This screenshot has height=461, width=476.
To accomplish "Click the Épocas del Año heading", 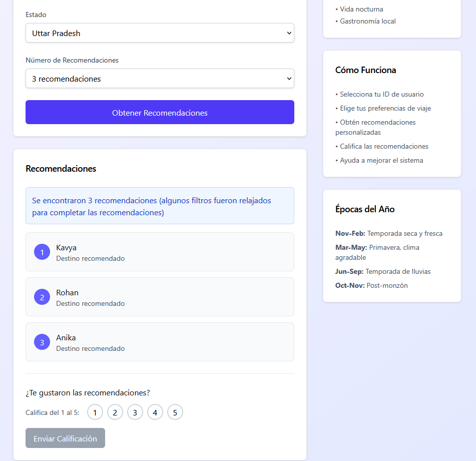I will coord(364,209).
